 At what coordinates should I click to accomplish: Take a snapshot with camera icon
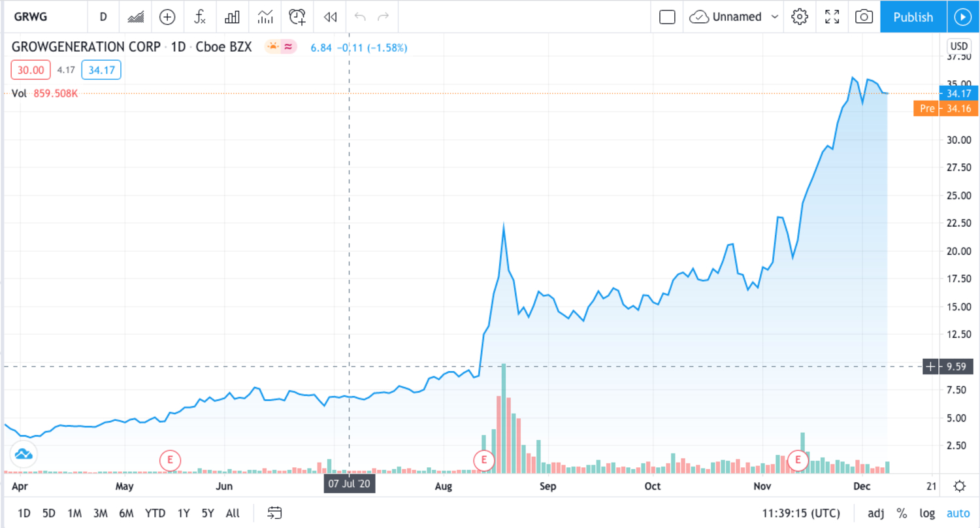(864, 17)
